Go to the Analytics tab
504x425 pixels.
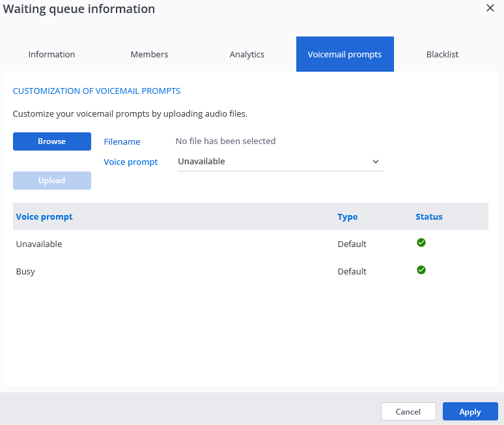(x=247, y=54)
